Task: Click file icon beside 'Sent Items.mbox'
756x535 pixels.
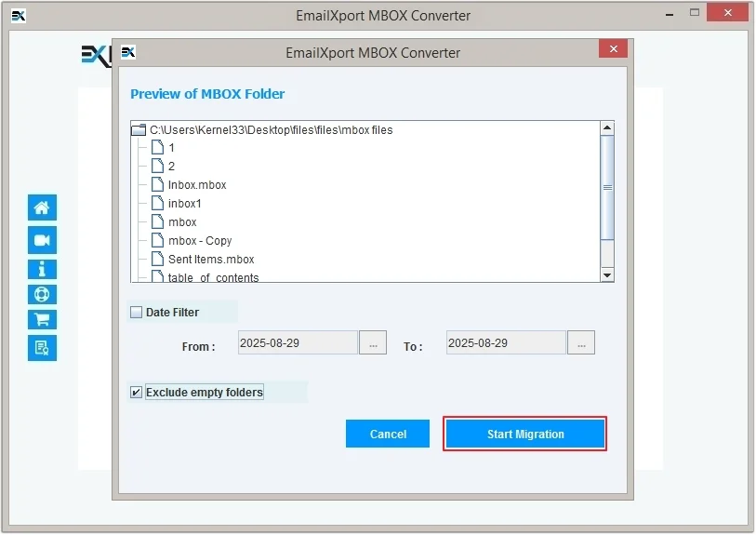Action: tap(158, 259)
